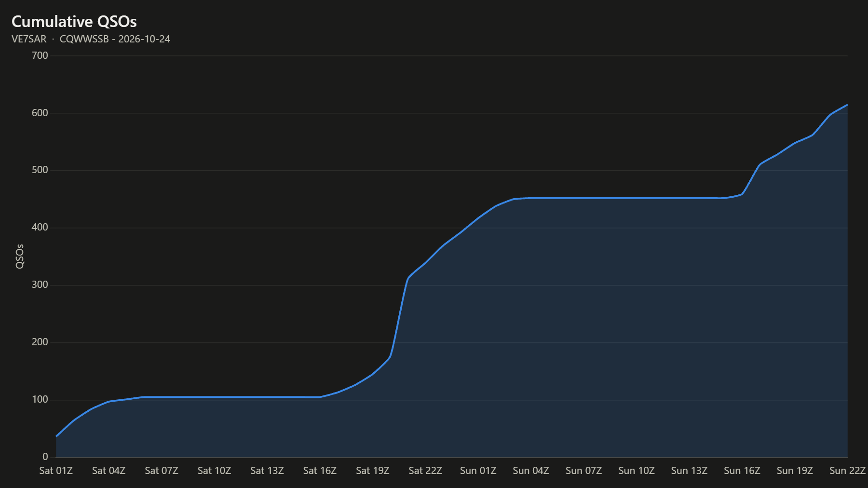The width and height of the screenshot is (868, 488).
Task: Click the 'Sun 07Z' x-axis label
Action: [x=584, y=471]
